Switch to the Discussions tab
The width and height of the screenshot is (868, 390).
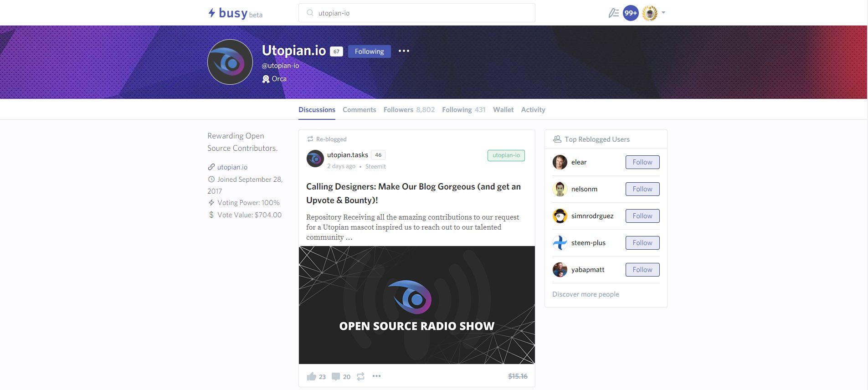(317, 110)
